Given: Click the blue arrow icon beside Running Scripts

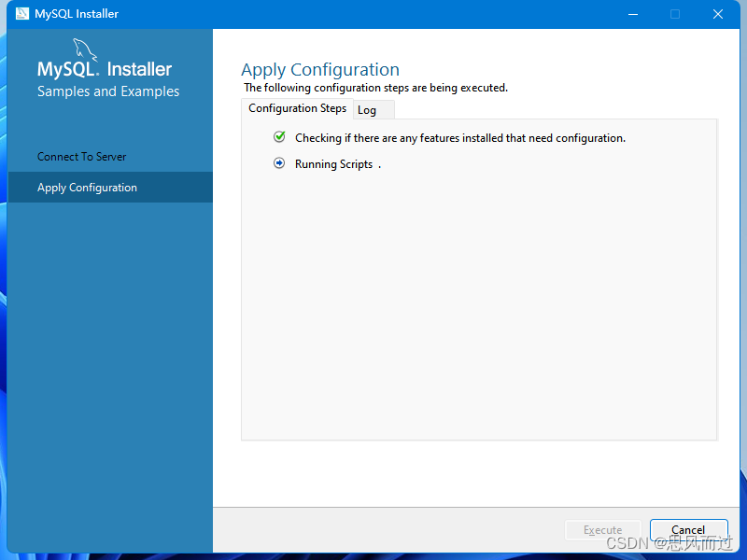Looking at the screenshot, I should [x=279, y=163].
